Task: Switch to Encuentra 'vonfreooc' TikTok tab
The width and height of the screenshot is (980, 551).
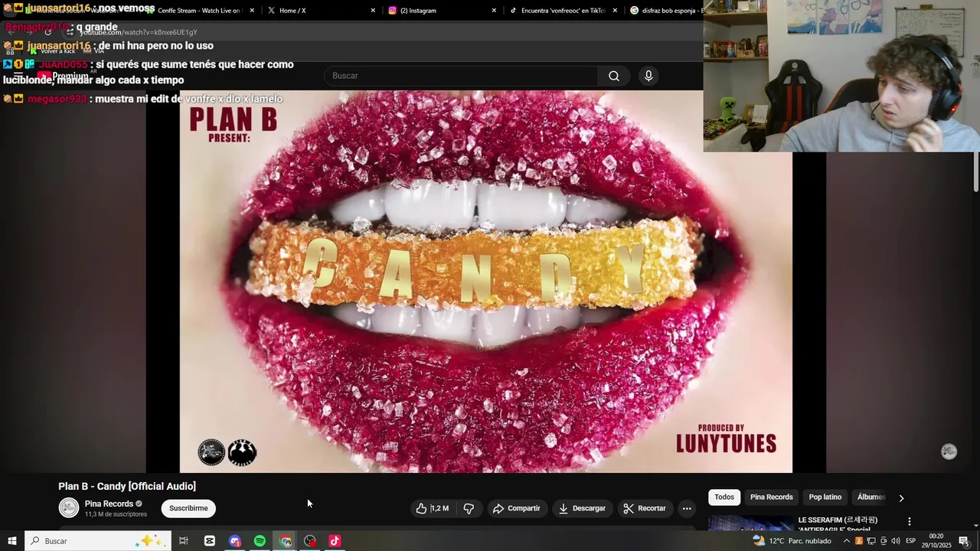Action: (x=563, y=11)
